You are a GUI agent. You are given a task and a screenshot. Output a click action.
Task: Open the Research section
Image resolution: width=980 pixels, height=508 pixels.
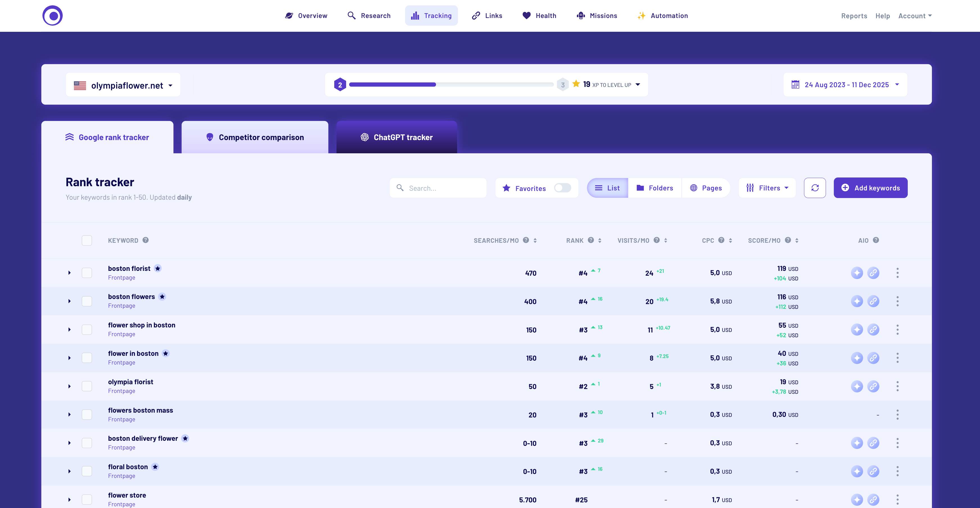pyautogui.click(x=376, y=15)
